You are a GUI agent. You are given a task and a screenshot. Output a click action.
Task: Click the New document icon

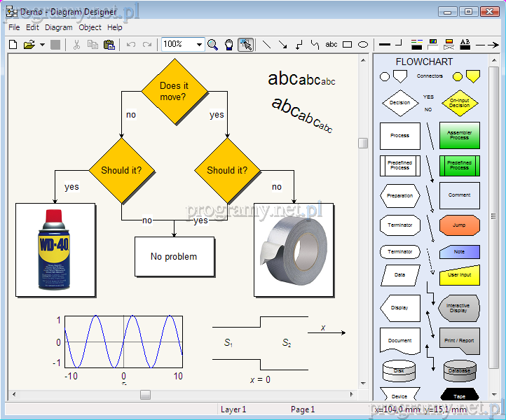pos(13,45)
